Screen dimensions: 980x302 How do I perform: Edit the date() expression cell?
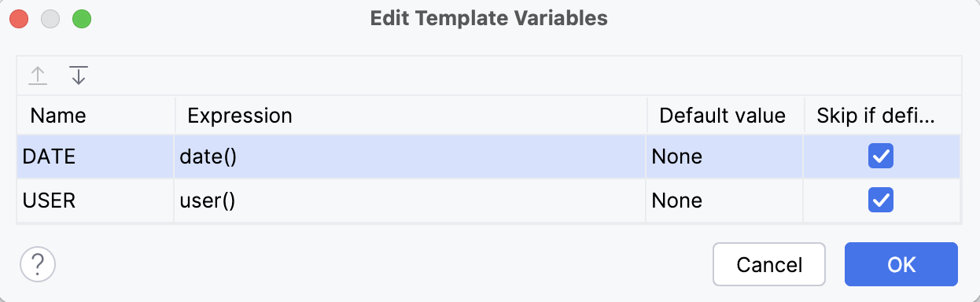pyautogui.click(x=411, y=157)
